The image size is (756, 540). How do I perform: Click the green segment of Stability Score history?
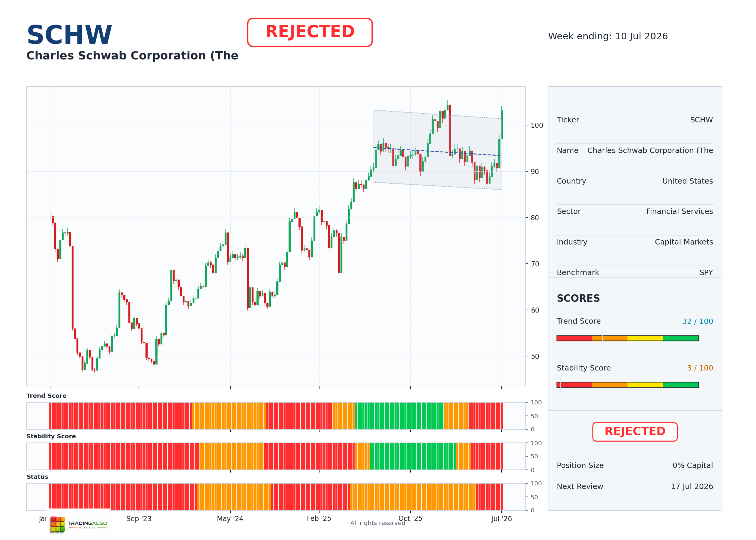[412, 456]
